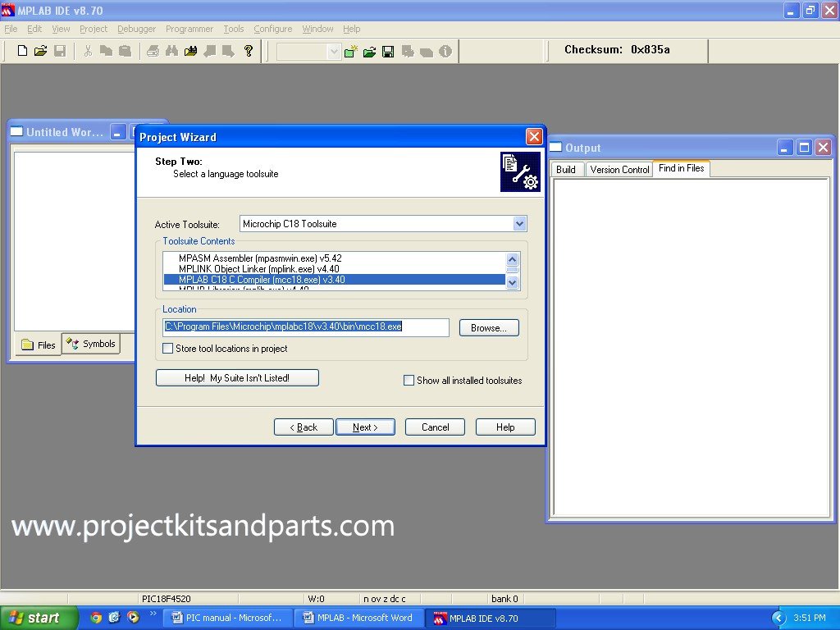
Task: Check Show all installed toolsuites
Action: click(409, 381)
